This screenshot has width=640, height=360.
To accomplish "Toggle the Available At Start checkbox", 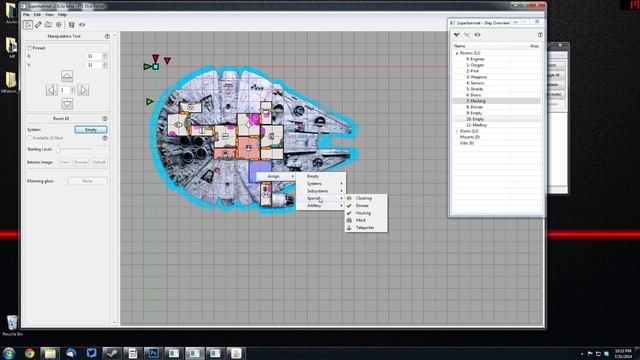I will 30,138.
